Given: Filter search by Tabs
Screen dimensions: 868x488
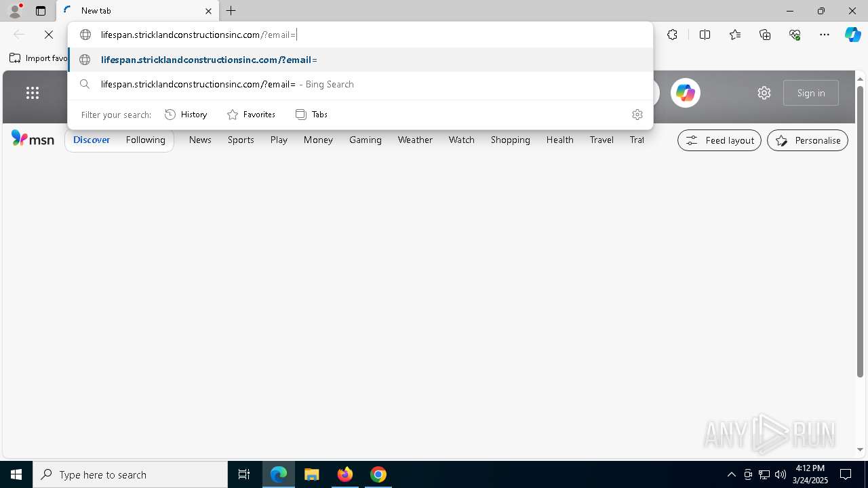Looking at the screenshot, I should (312, 115).
